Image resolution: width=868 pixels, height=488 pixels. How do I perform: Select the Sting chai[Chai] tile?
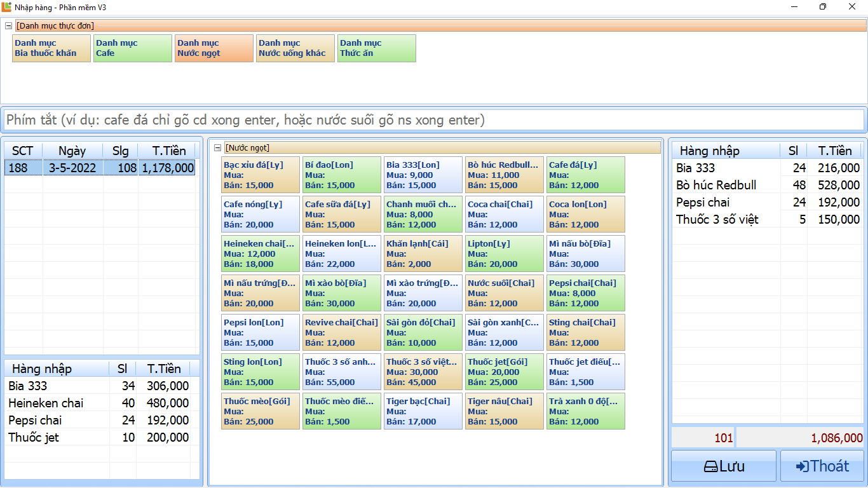tap(586, 332)
